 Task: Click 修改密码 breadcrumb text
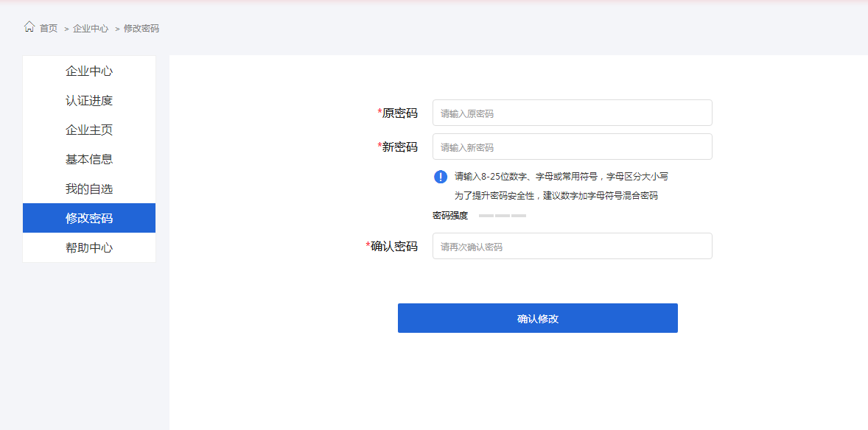[141, 28]
